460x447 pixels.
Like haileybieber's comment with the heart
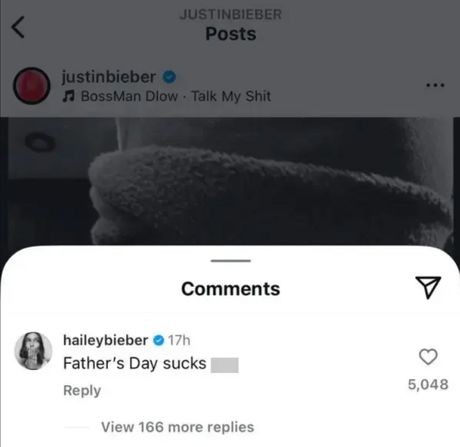coord(428,357)
